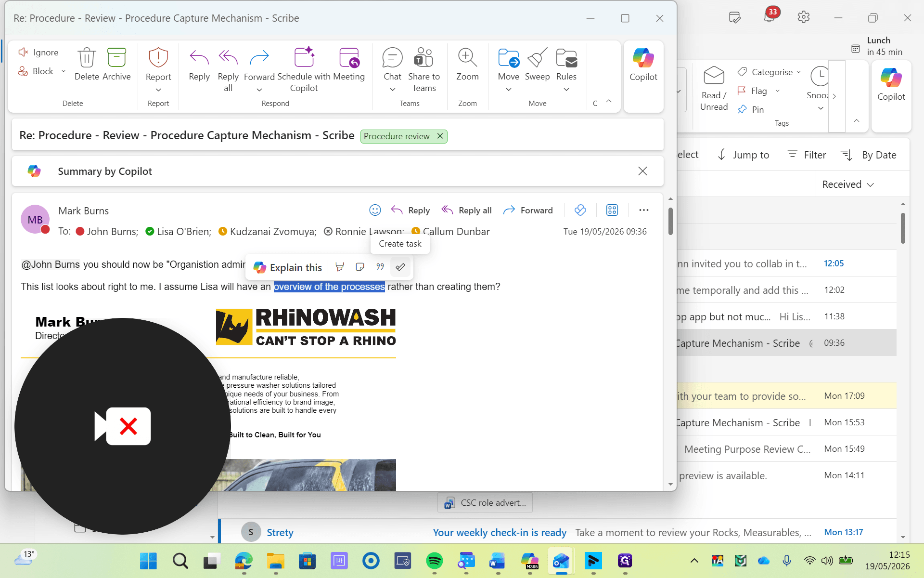
Task: Click the Archive box icon
Action: (116, 57)
